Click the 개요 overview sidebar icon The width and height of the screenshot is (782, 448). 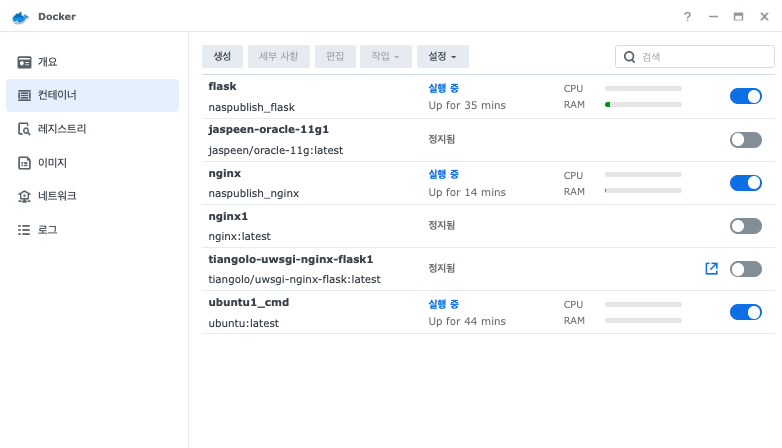click(24, 62)
